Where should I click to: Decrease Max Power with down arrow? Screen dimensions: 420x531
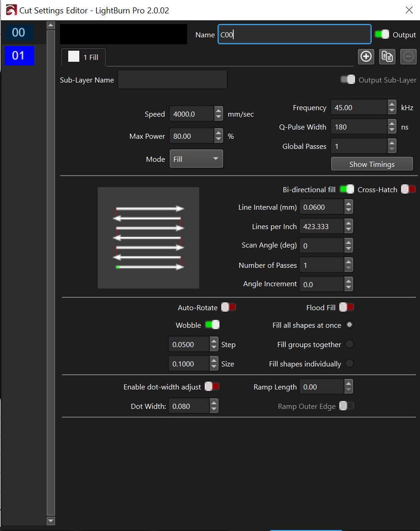219,140
